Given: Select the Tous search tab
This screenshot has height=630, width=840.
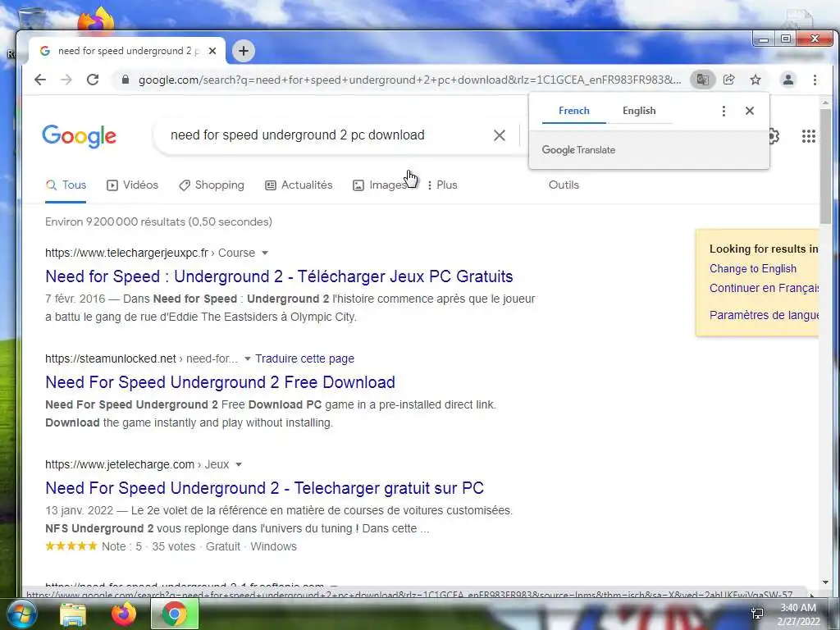Looking at the screenshot, I should [66, 185].
